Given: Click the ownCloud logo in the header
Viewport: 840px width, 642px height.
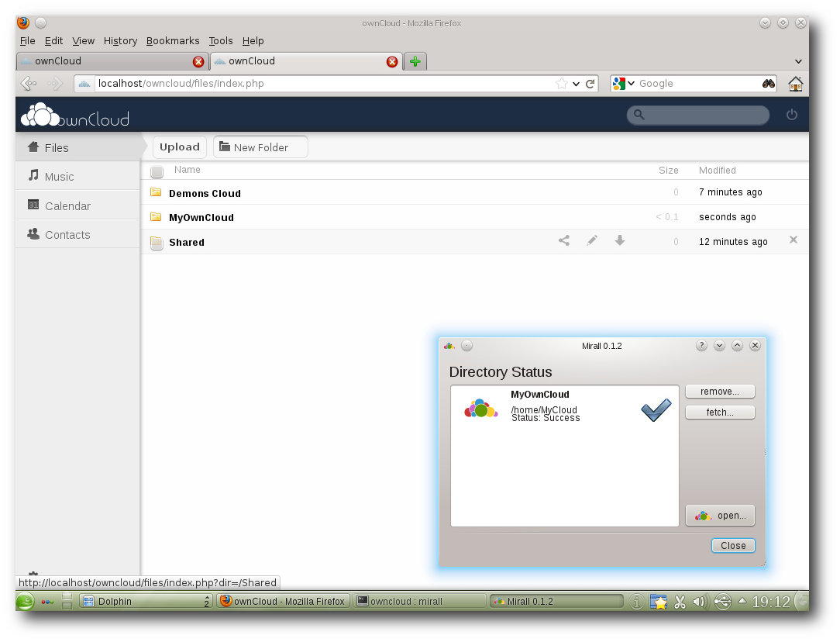Looking at the screenshot, I should 75,115.
